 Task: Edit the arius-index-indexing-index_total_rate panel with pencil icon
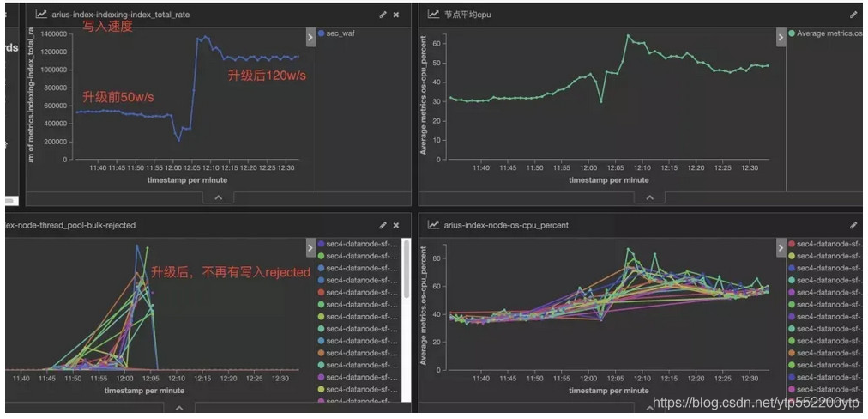click(x=383, y=15)
